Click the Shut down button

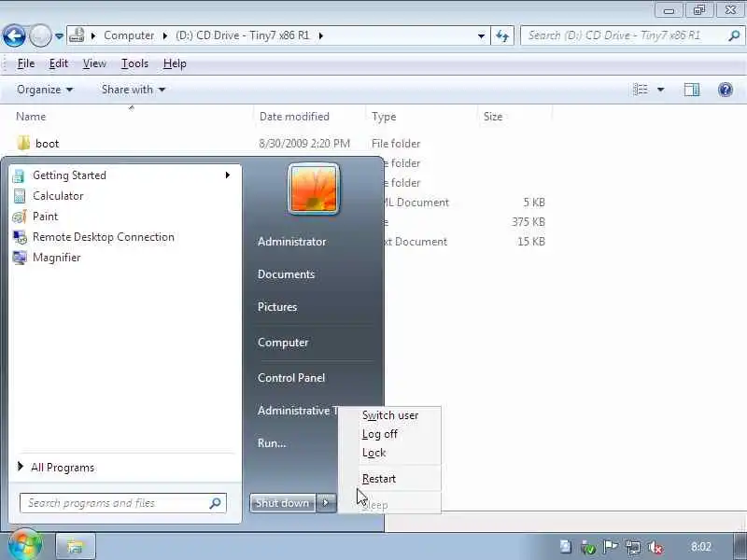pos(283,503)
